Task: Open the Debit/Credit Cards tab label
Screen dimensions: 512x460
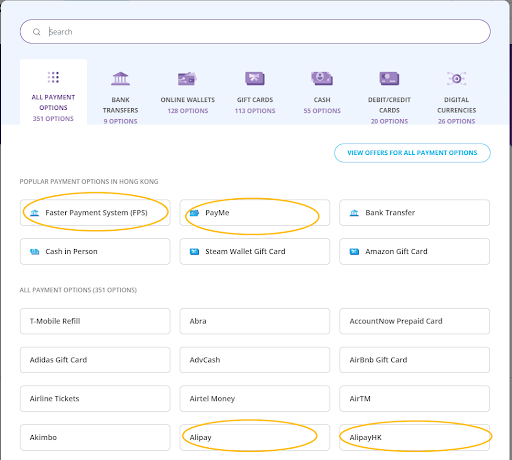Action: tap(389, 105)
